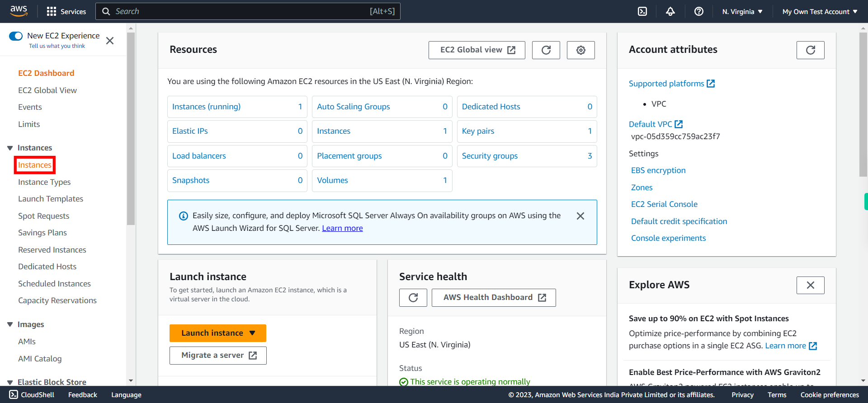Open Resources settings gear
The width and height of the screenshot is (868, 403).
581,50
